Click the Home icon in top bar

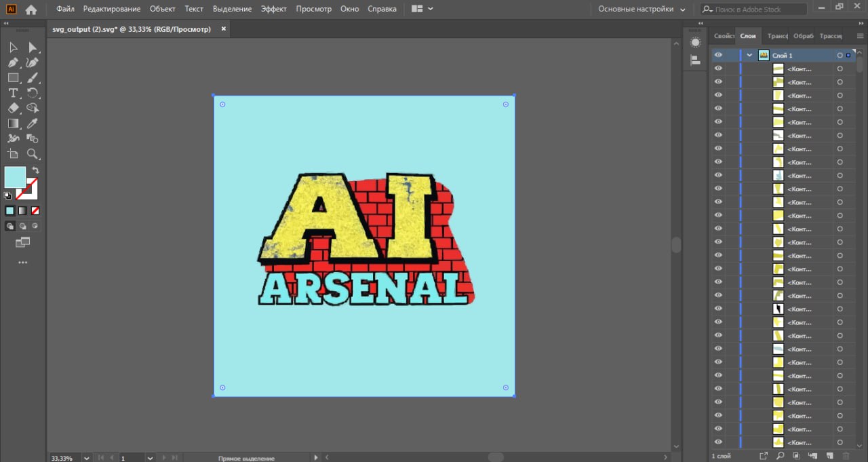tap(31, 9)
